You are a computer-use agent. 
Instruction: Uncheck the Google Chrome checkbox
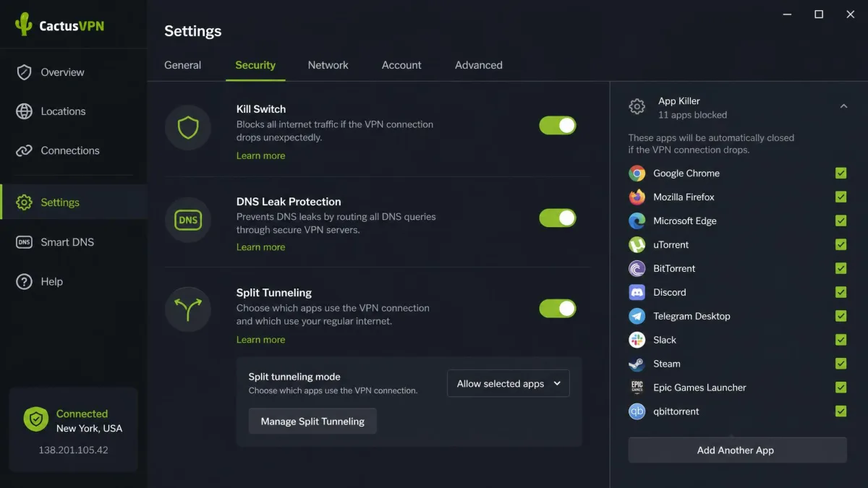tap(841, 173)
